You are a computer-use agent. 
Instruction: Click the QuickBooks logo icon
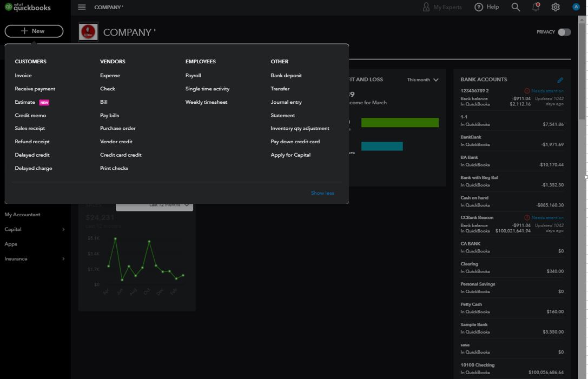[8, 7]
